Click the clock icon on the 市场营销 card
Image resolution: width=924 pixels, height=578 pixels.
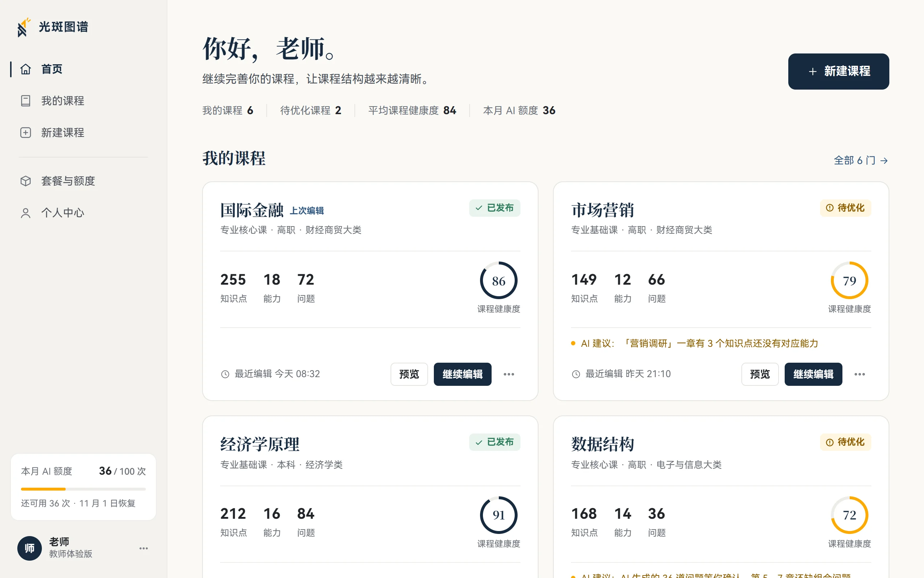pyautogui.click(x=576, y=374)
